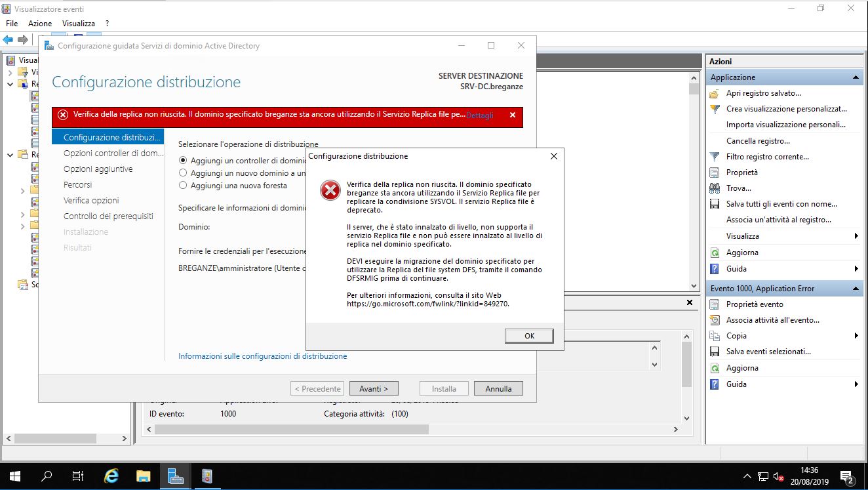Image resolution: width=868 pixels, height=490 pixels.
Task: Click the forward arrow toolbar icon
Action: [23, 39]
